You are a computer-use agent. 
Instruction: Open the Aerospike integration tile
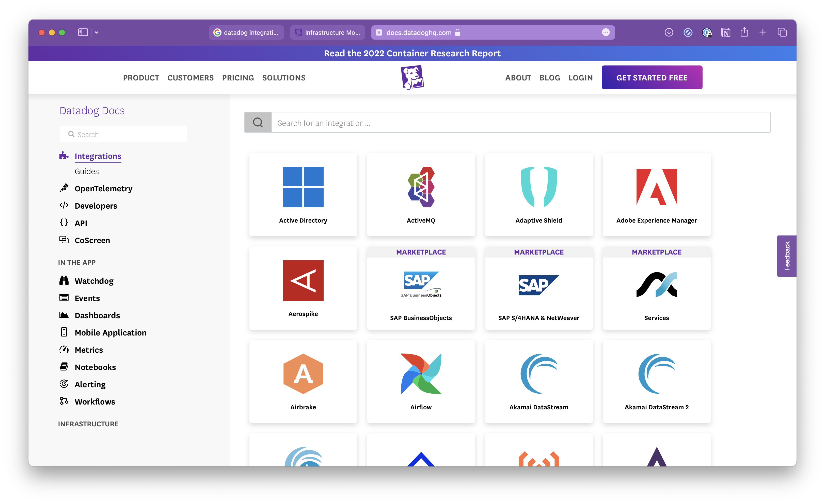click(303, 288)
